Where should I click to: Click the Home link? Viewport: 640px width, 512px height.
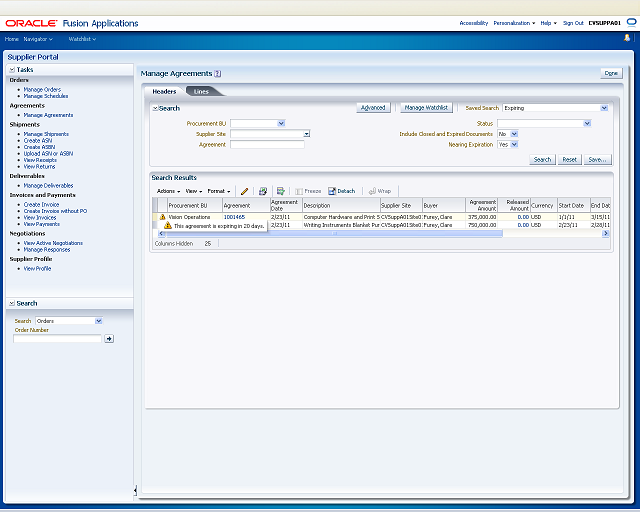11,39
